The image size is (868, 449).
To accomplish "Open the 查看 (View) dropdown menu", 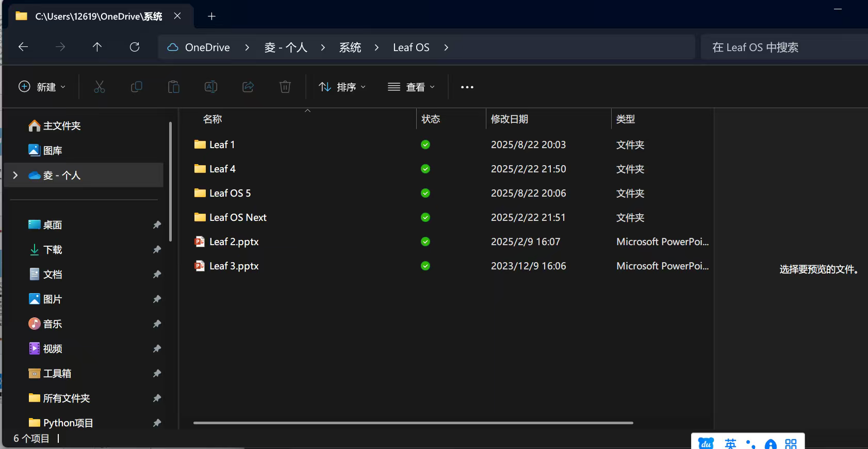I will point(412,87).
